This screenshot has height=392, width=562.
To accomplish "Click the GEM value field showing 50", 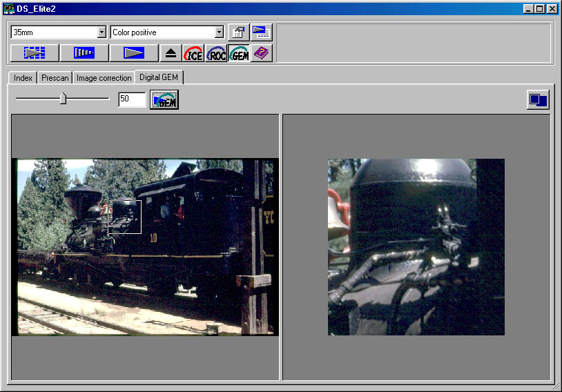I will pyautogui.click(x=131, y=99).
